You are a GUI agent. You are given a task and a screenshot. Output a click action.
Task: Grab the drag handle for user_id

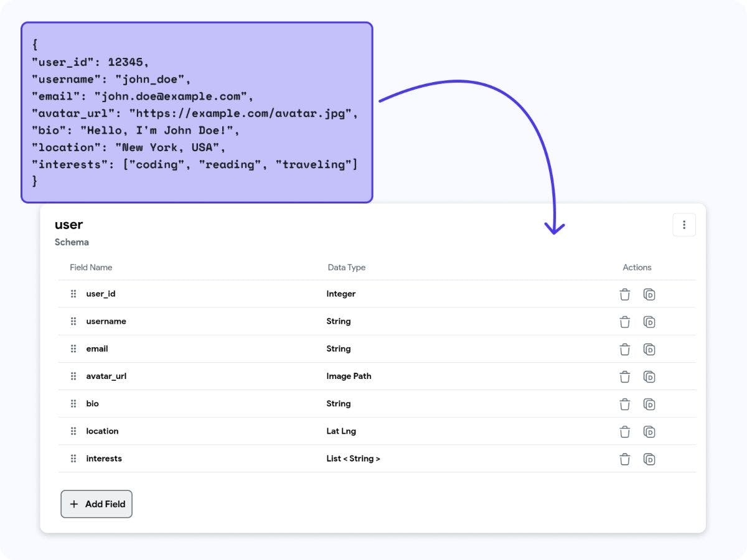pos(73,294)
